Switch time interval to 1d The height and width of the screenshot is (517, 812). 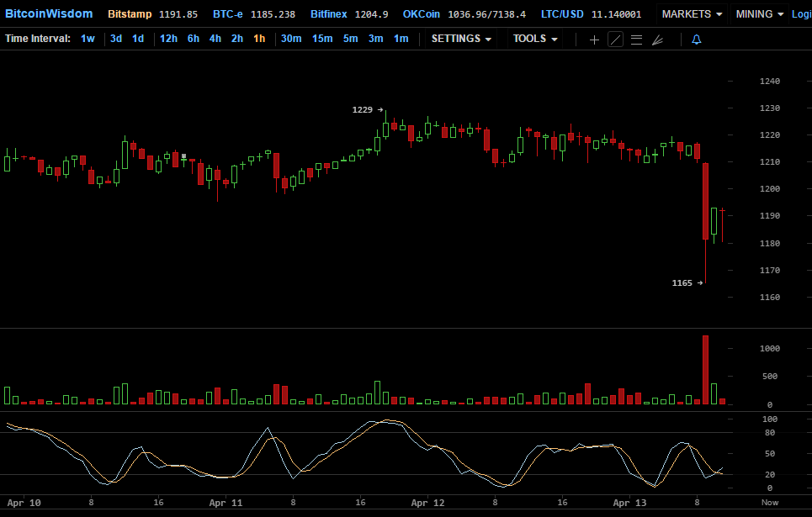(137, 39)
